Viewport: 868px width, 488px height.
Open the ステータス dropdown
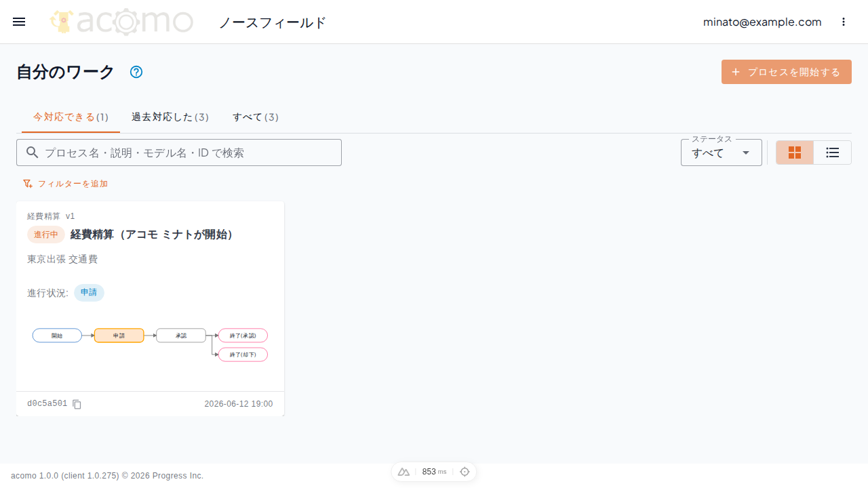(x=722, y=152)
